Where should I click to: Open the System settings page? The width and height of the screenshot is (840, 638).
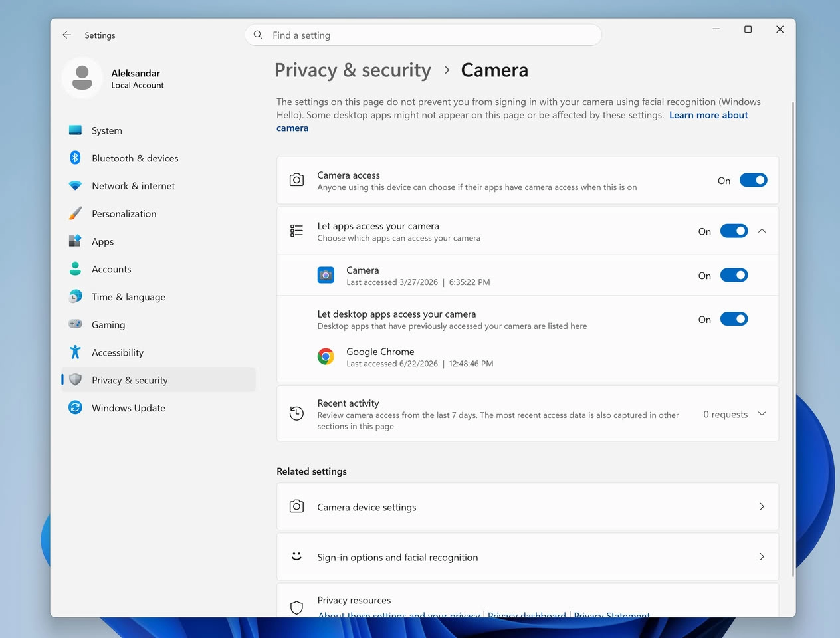[x=158, y=130]
